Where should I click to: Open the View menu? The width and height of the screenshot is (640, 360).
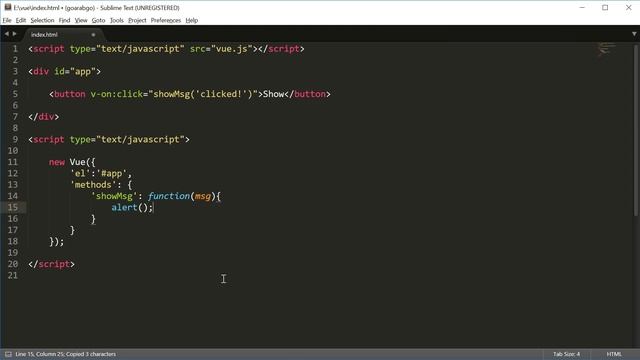click(x=81, y=20)
